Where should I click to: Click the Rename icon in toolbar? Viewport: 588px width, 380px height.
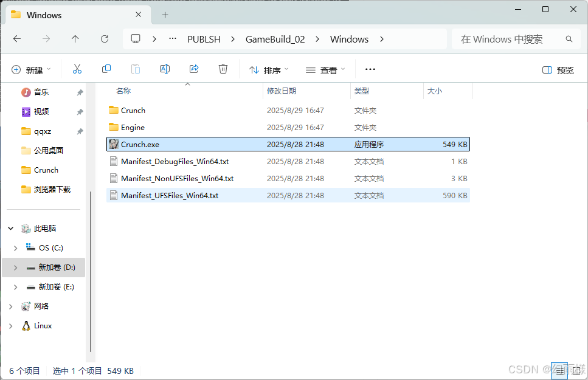165,69
